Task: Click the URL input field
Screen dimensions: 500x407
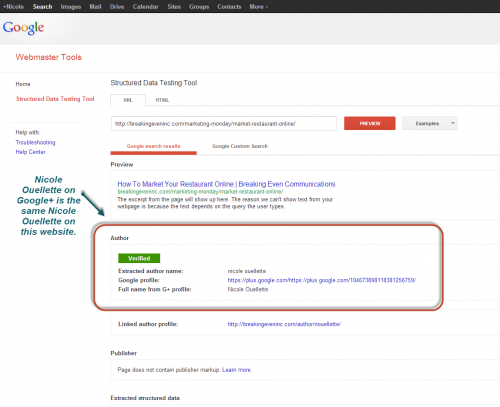Action: pos(224,124)
